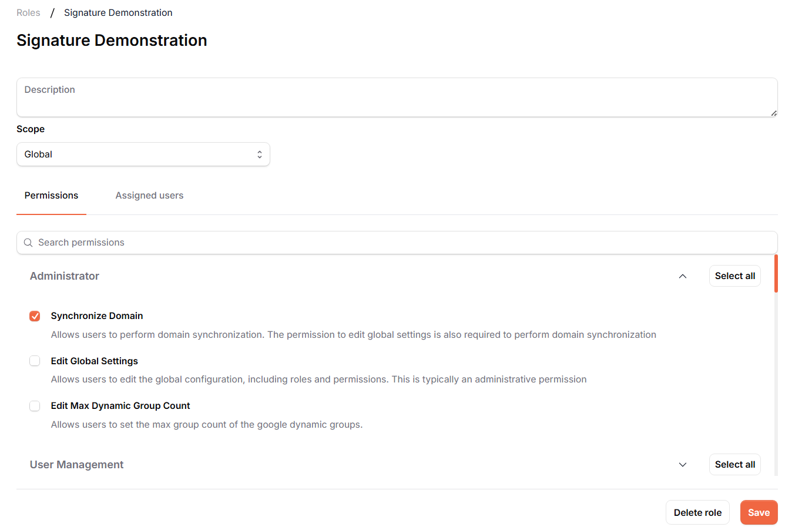Viewport: 812px width, 527px height.
Task: Save the role changes
Action: point(759,512)
